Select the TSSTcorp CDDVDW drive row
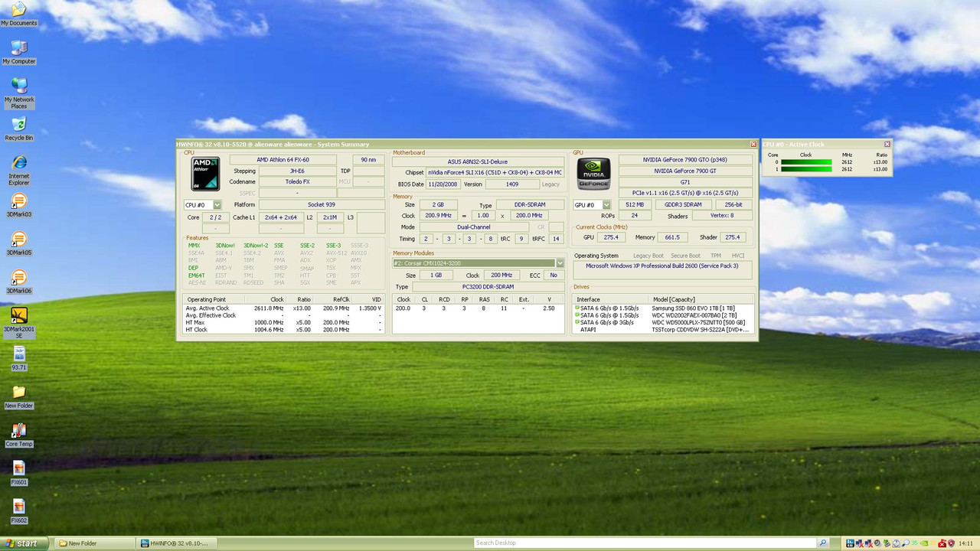Viewport: 980px width, 551px height. click(x=663, y=329)
